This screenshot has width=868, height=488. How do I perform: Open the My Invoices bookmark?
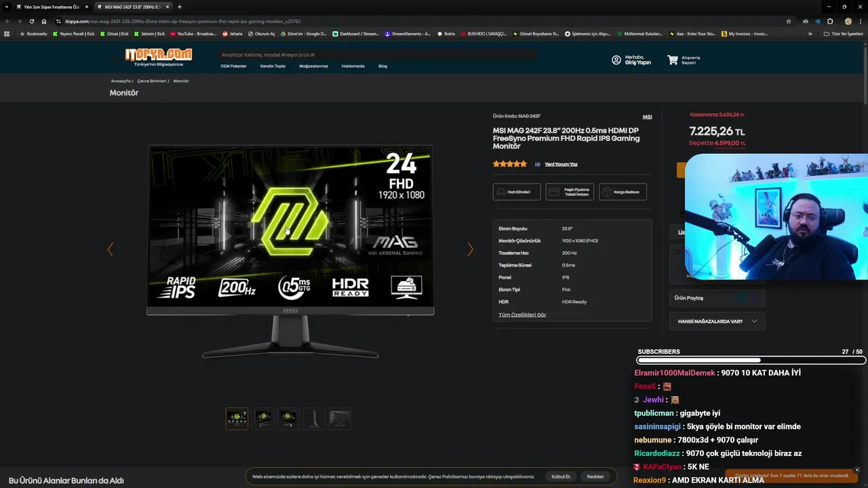pos(745,33)
